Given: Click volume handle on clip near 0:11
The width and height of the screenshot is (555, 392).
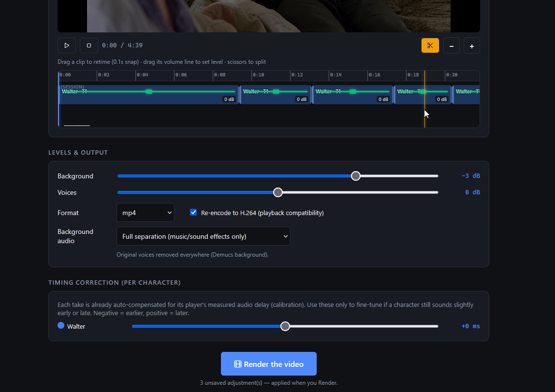Looking at the screenshot, I should 276,92.
